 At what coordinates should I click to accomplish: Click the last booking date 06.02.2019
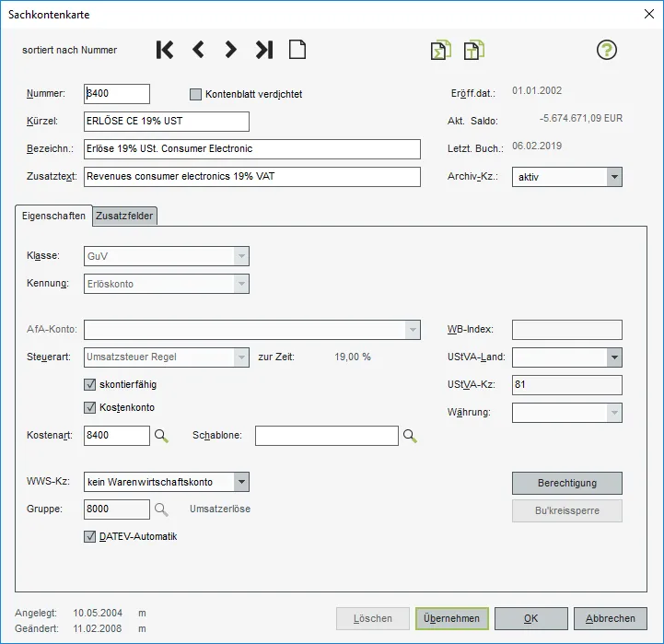(x=537, y=146)
